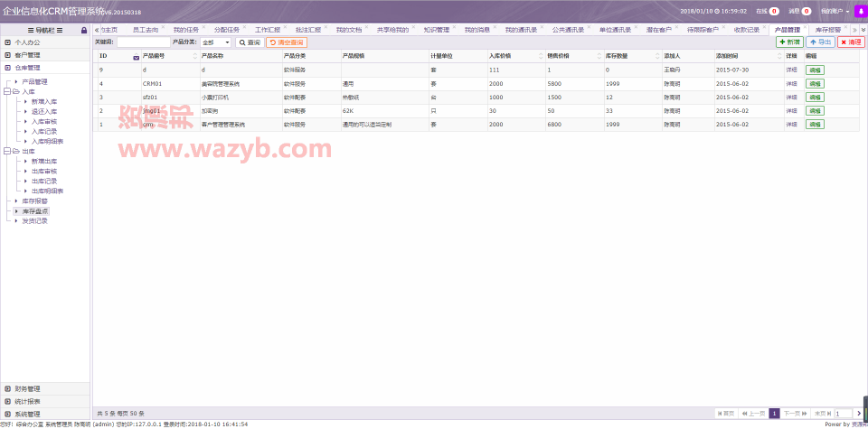Switch to the 潜在客户 tab
Image resolution: width=868 pixels, height=429 pixels.
659,30
